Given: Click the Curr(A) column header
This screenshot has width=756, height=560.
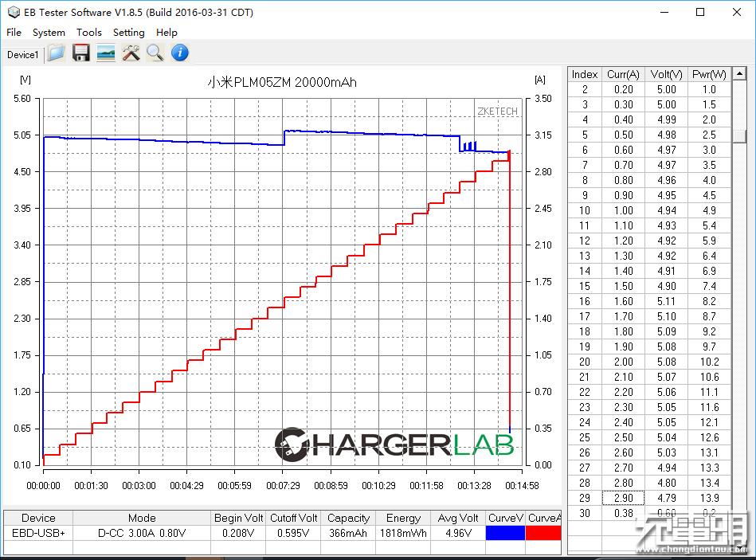Looking at the screenshot, I should [623, 74].
